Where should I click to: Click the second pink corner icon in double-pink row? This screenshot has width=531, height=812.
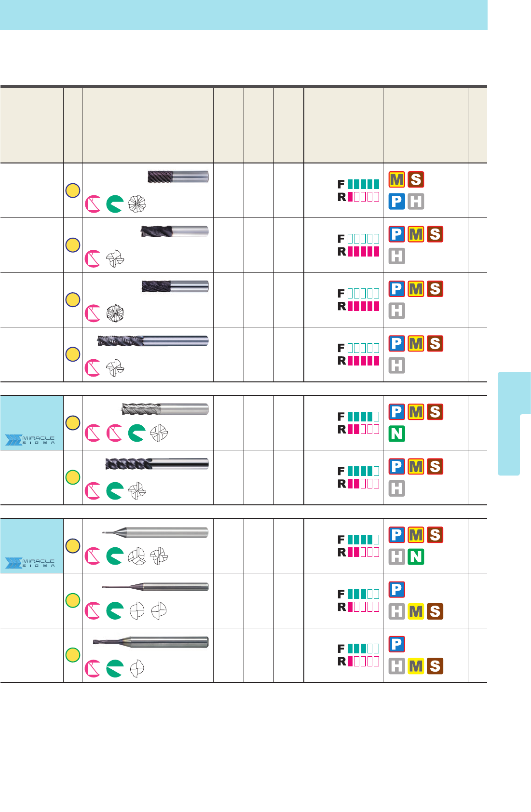(115, 433)
